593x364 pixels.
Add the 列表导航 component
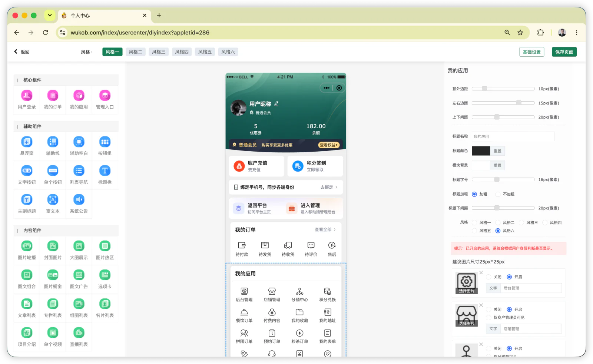[79, 175]
